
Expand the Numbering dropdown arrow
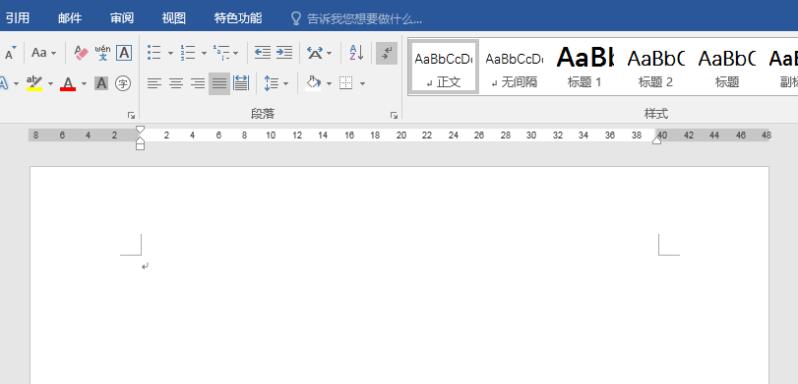pos(204,53)
